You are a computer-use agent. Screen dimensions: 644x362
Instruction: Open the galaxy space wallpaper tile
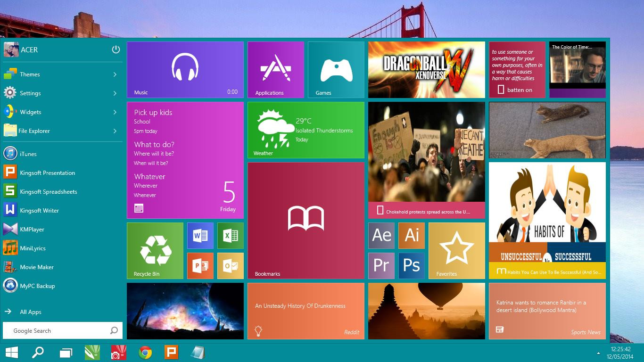pos(185,311)
